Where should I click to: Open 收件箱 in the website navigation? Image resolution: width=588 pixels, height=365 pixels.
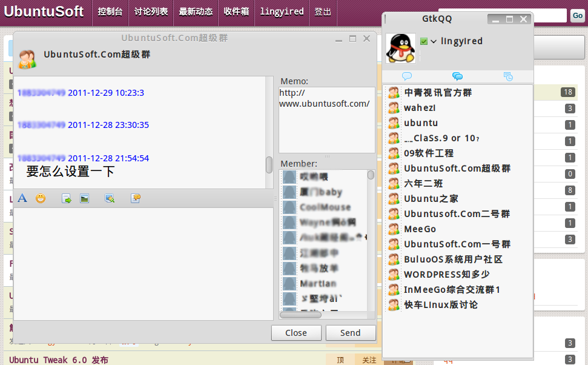236,12
